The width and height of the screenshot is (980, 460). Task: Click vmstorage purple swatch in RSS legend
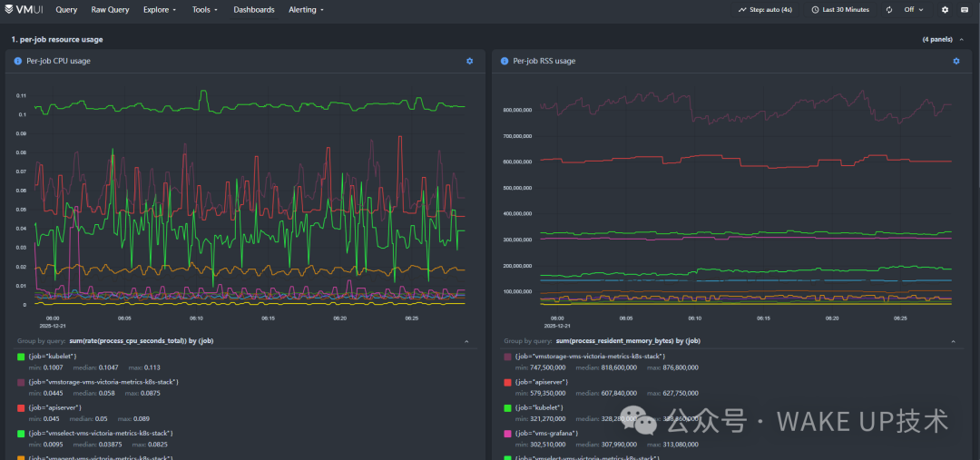click(x=508, y=357)
